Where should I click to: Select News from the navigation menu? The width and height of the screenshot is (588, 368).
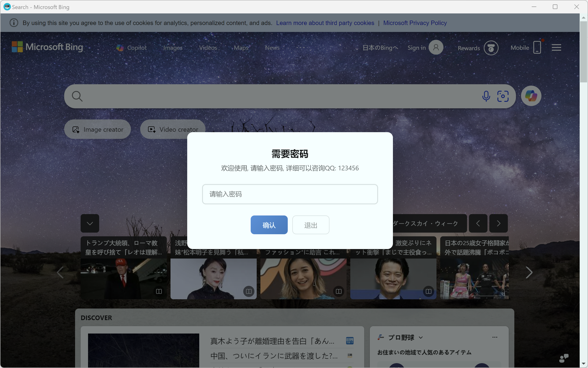click(x=272, y=48)
